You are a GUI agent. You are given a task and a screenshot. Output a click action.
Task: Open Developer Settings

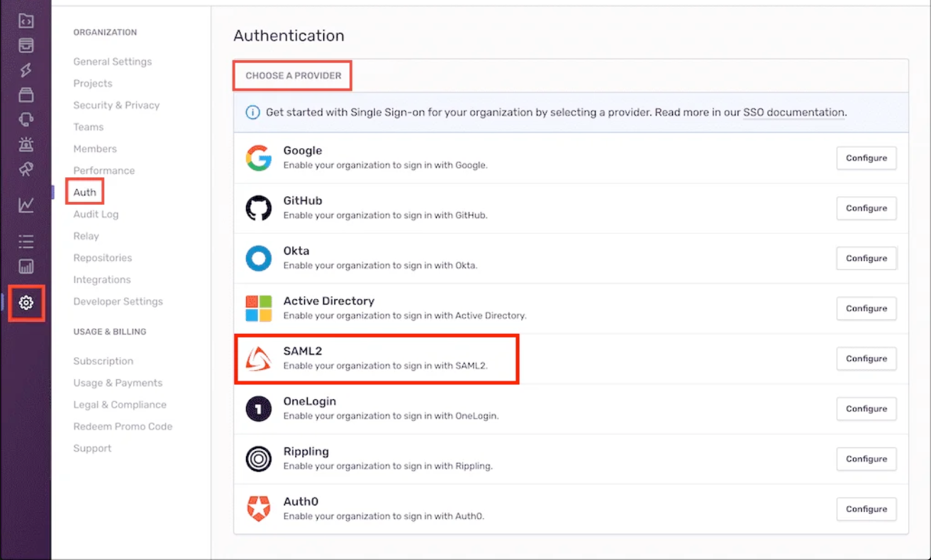[118, 301]
